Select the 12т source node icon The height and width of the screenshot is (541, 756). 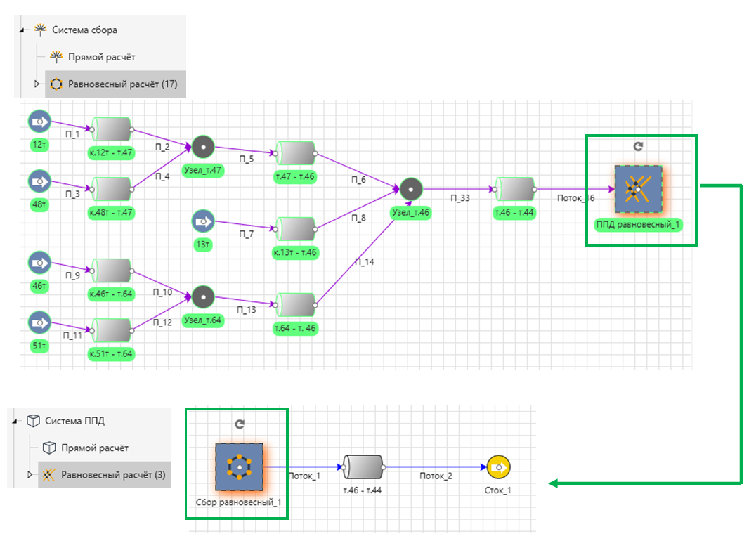(x=39, y=122)
